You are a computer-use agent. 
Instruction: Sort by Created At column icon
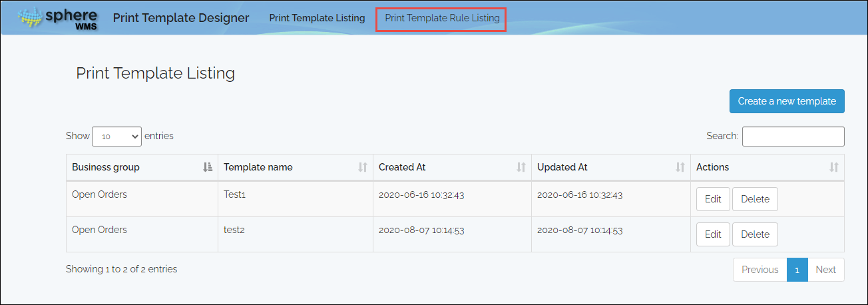click(x=521, y=167)
